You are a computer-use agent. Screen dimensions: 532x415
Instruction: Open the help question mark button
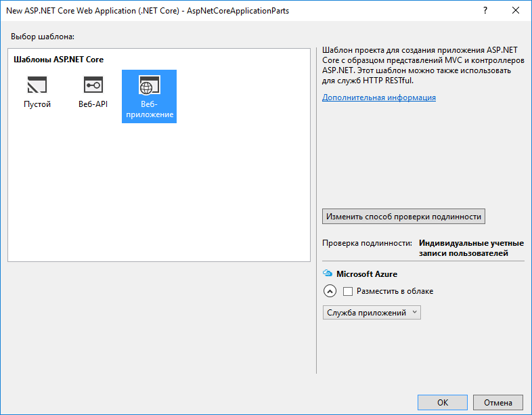click(x=485, y=11)
